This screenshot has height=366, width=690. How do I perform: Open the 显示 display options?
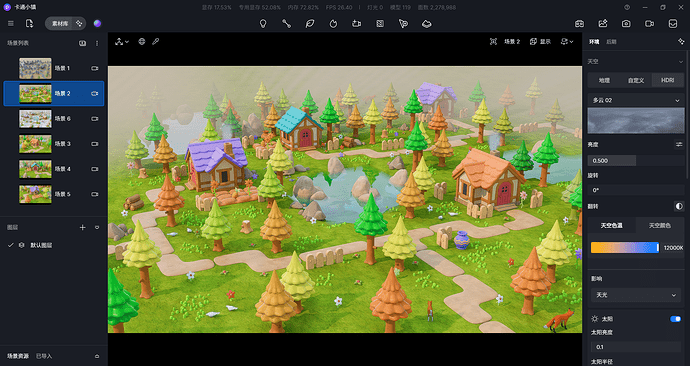540,42
